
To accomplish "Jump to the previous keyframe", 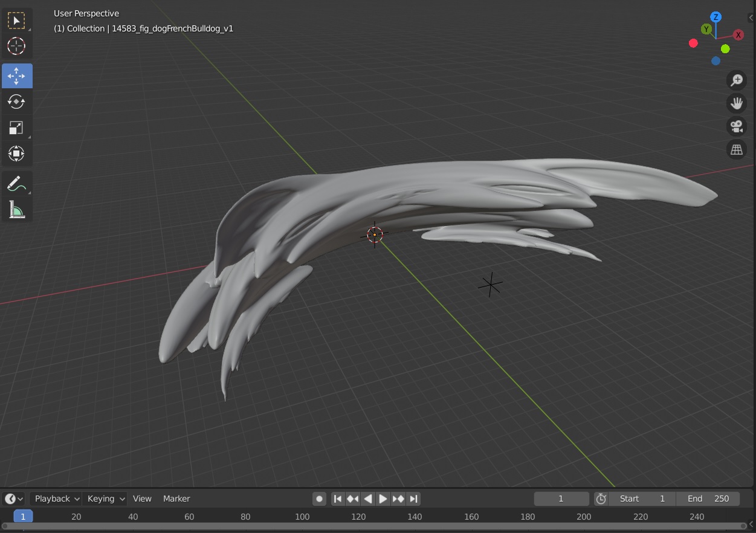I will coord(353,499).
